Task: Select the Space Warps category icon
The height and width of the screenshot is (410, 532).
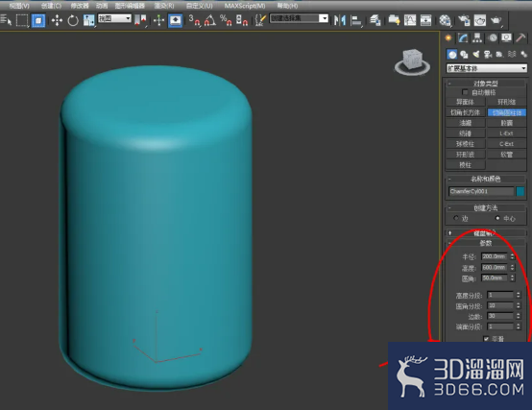Action: (x=512, y=55)
